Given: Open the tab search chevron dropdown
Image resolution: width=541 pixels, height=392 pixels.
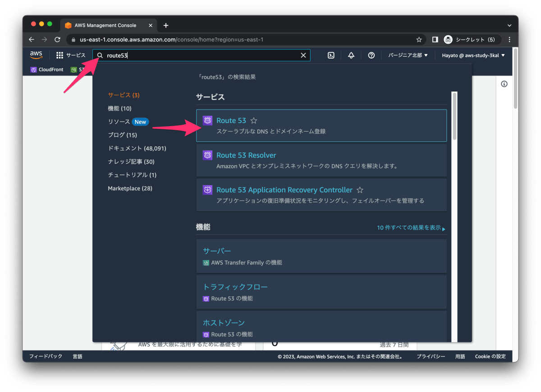Looking at the screenshot, I should click(509, 26).
